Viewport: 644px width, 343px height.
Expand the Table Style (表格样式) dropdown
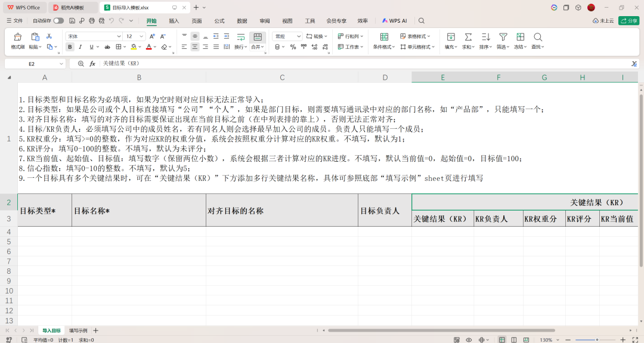pos(415,36)
